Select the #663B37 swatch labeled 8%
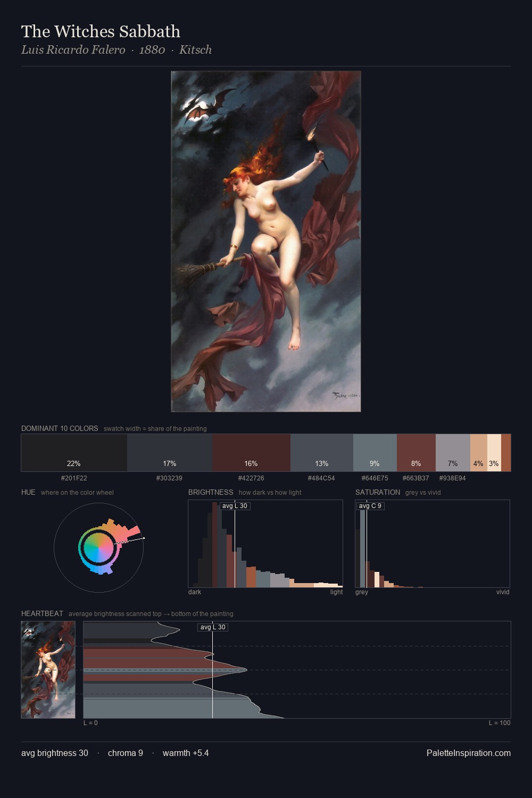 [x=416, y=453]
